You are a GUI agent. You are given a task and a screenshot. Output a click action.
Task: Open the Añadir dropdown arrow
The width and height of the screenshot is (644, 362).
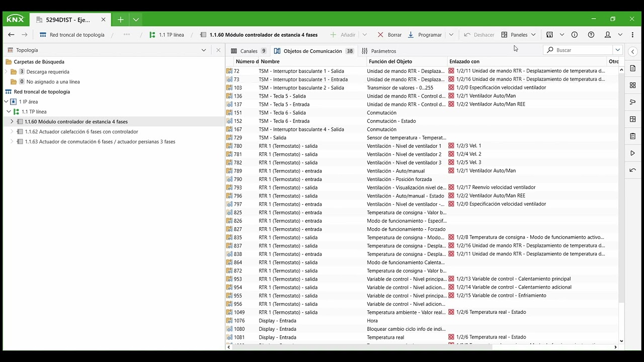[x=365, y=35]
